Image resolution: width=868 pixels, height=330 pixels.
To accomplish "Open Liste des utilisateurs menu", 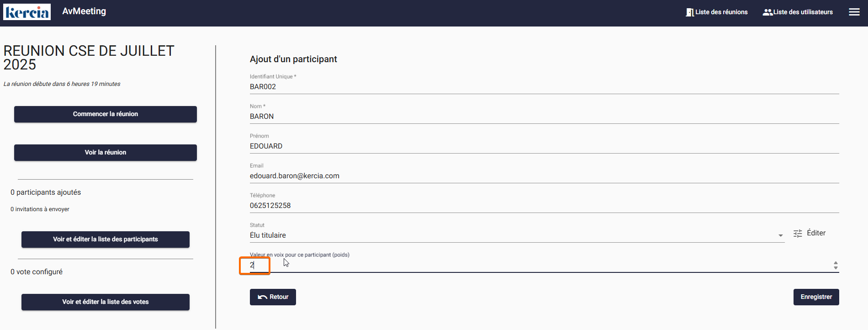I will tap(803, 12).
